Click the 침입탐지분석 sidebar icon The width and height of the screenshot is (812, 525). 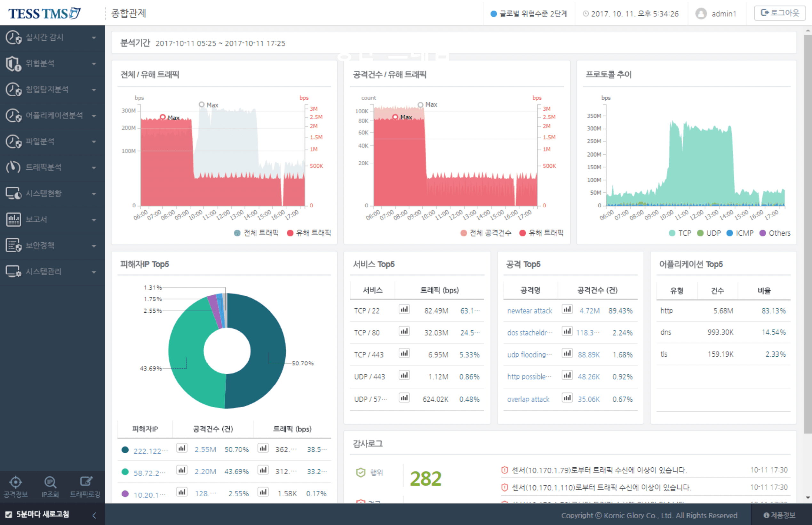click(14, 89)
